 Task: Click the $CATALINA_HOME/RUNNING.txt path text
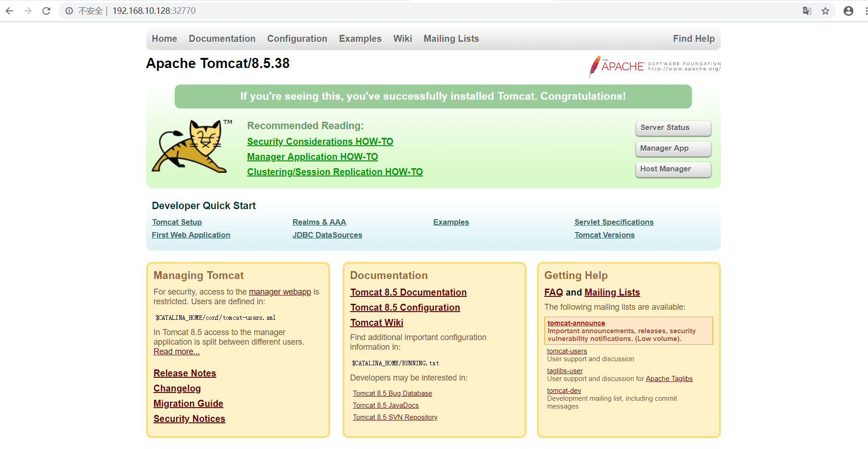pos(395,363)
